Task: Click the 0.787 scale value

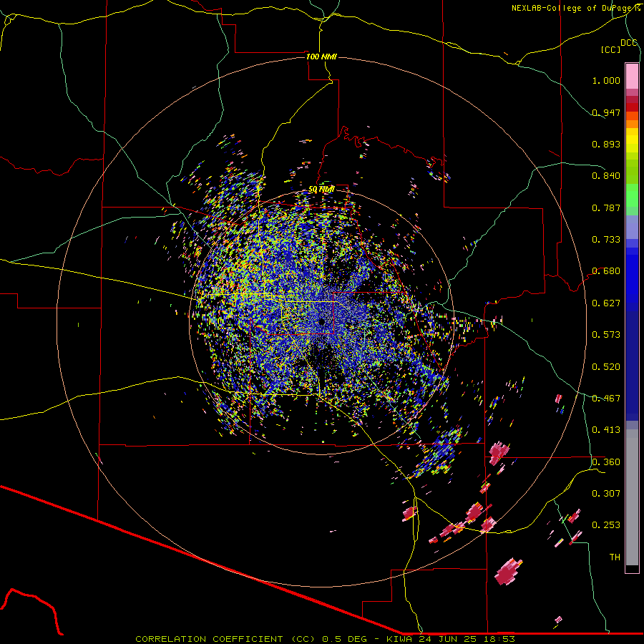Action: click(606, 208)
